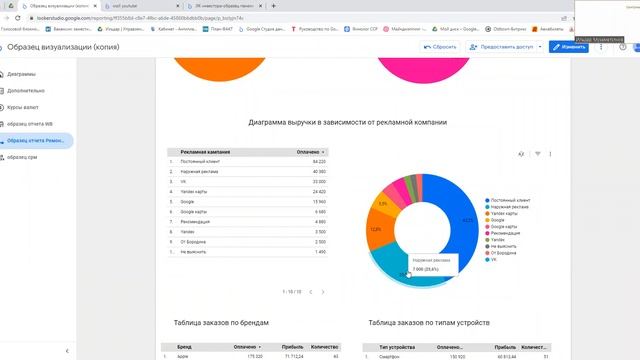The width and height of the screenshot is (640, 360).
Task: Open the donut chart three-dot menu
Action: coord(550,154)
